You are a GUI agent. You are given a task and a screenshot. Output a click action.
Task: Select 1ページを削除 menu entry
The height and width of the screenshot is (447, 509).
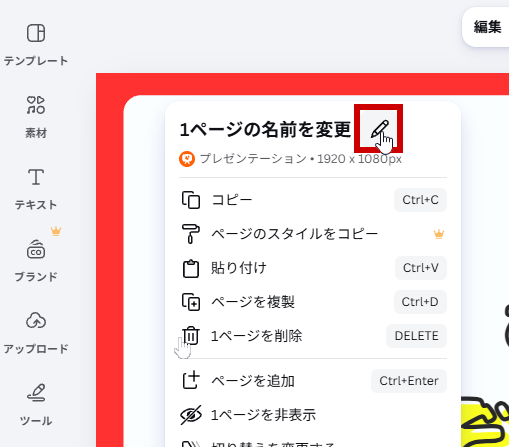[313, 336]
